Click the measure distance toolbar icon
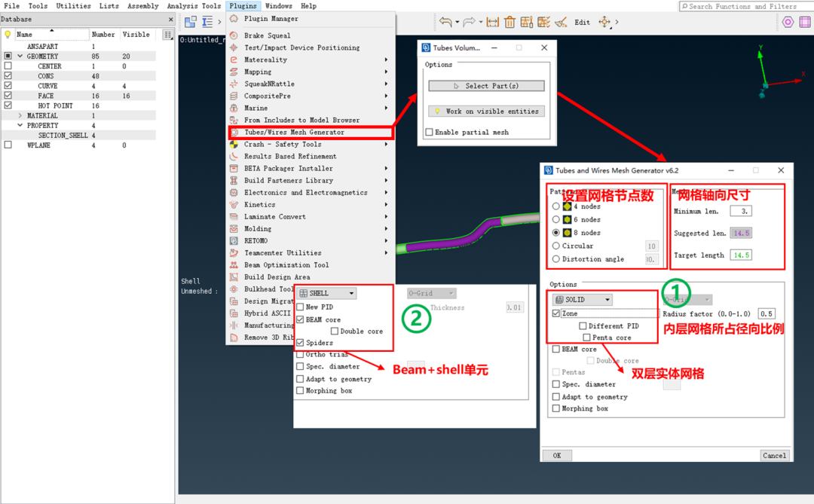Screen dimensions: 814x504 click(x=493, y=22)
